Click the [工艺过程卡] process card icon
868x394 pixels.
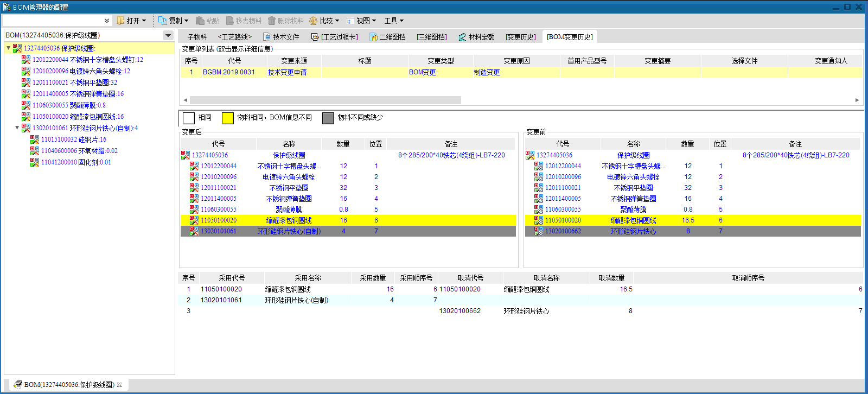[x=315, y=37]
